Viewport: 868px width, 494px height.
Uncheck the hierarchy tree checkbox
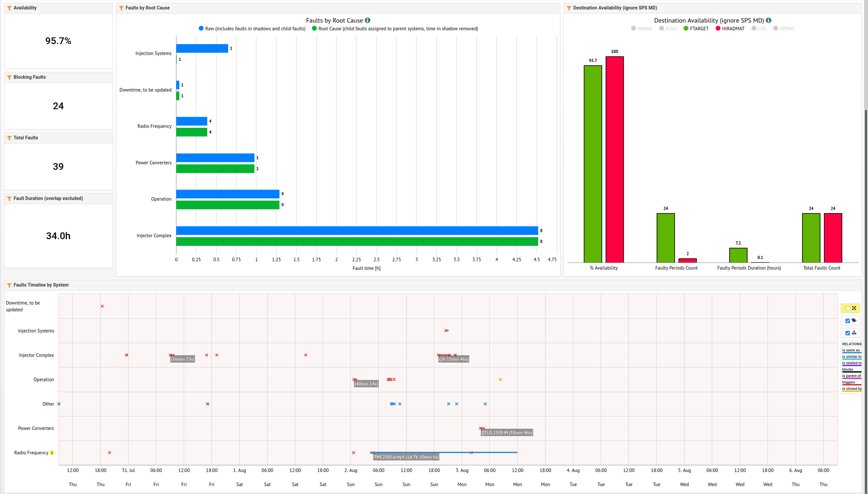point(848,333)
